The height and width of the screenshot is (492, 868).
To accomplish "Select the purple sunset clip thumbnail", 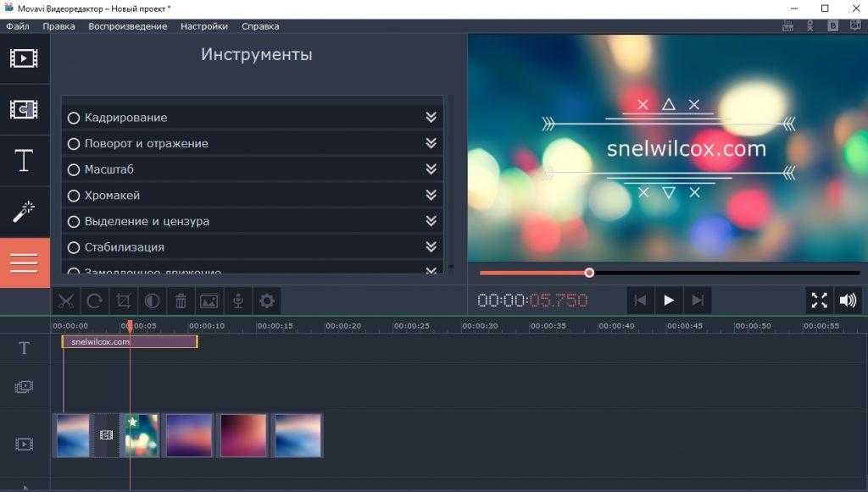I will 189,435.
